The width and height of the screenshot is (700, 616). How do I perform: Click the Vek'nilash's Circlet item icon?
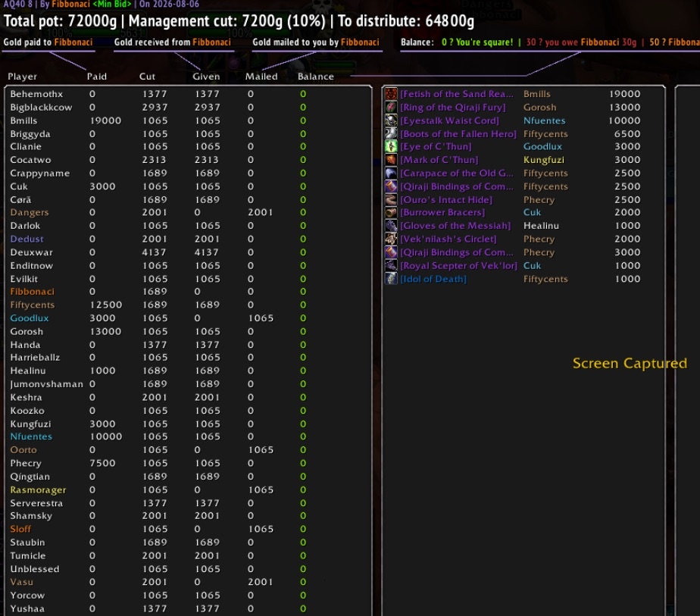[391, 239]
